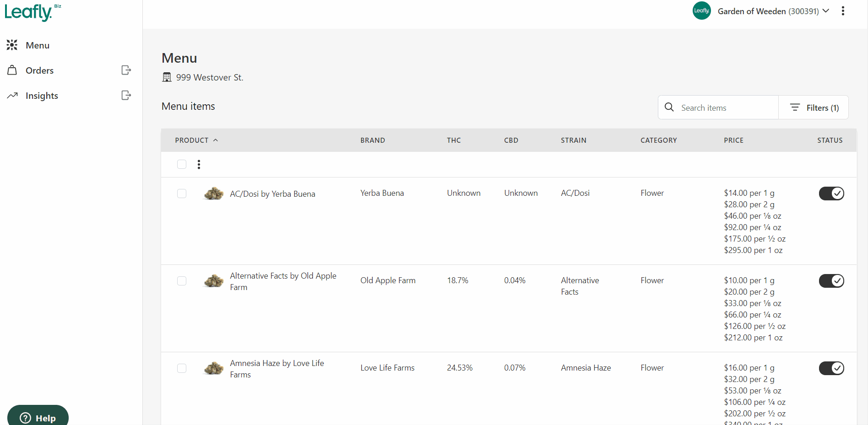The width and height of the screenshot is (868, 425).
Task: Open external link icon beside Insights
Action: 126,95
